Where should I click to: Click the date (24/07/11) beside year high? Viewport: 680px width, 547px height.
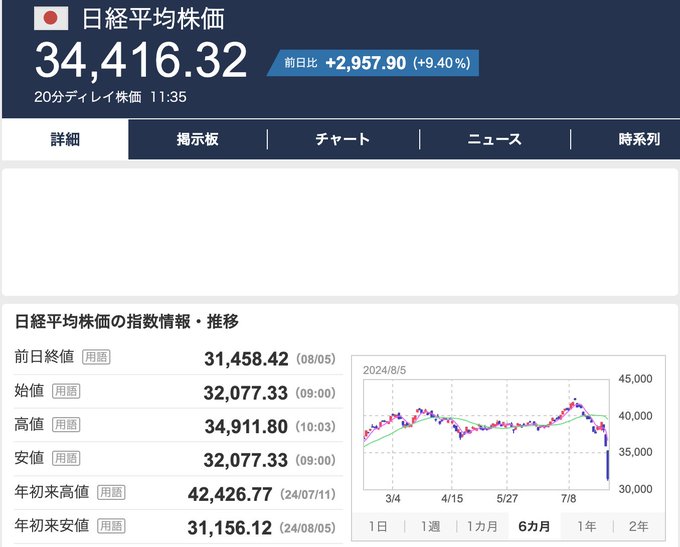coord(308,495)
